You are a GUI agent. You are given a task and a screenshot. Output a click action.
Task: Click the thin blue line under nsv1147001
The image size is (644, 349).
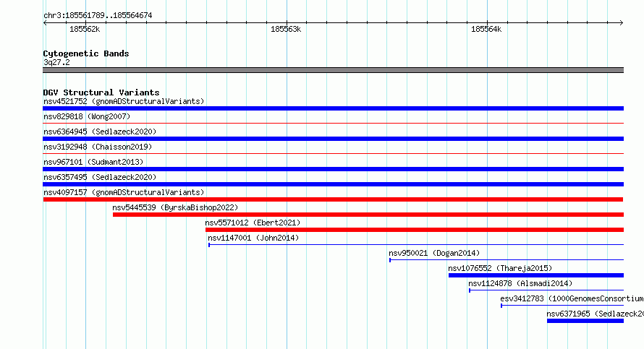pyautogui.click(x=416, y=245)
